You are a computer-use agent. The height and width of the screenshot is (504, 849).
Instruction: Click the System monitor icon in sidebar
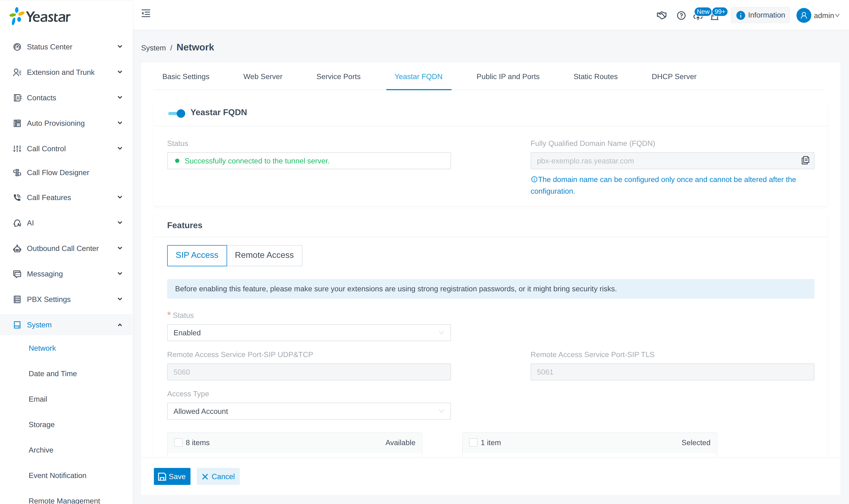click(x=17, y=325)
